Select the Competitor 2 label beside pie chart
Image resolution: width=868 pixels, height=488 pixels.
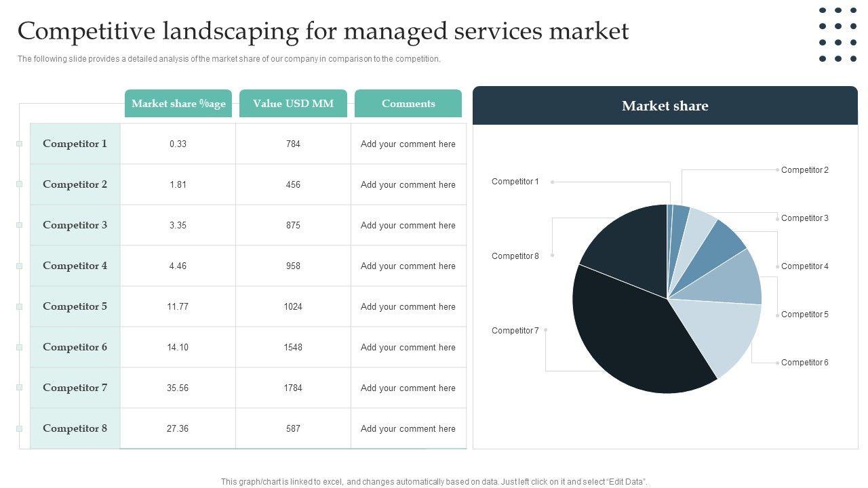804,170
